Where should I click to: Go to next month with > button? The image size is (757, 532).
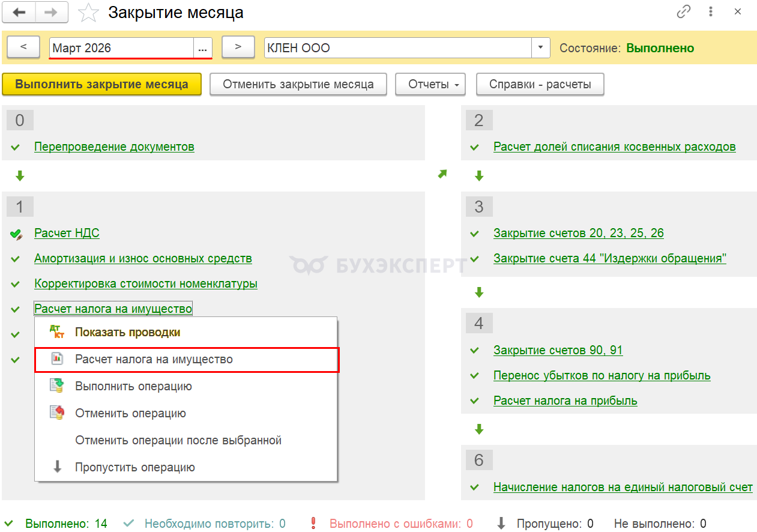[x=238, y=47]
